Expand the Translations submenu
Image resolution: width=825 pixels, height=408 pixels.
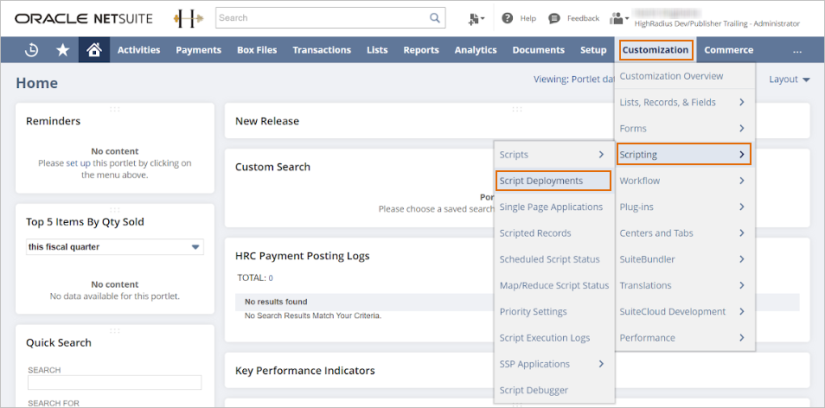click(685, 285)
